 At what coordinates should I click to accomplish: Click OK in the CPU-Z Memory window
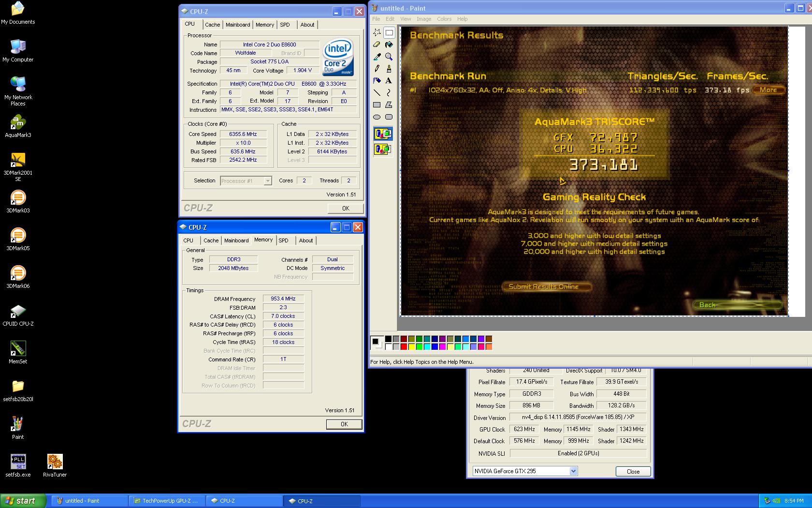(344, 424)
